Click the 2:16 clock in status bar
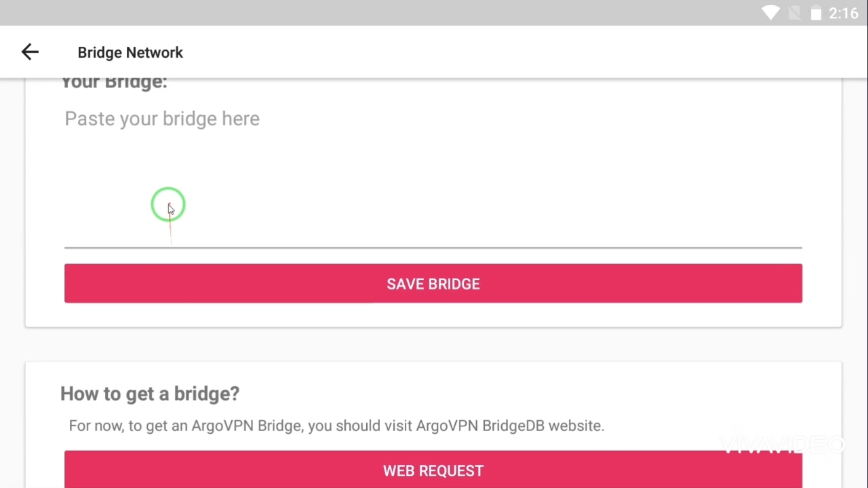The width and height of the screenshot is (868, 488). pos(844,13)
